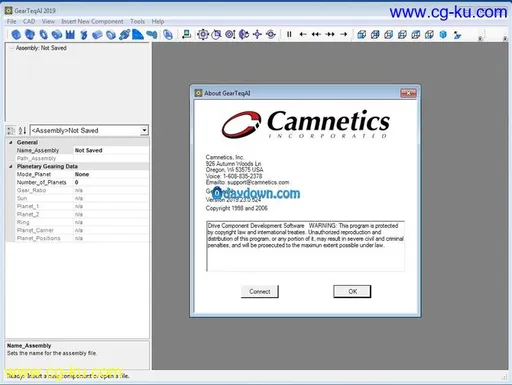Click the blue wedge-shaped toolbar icon
This screenshot has width=512, height=385.
[137, 34]
